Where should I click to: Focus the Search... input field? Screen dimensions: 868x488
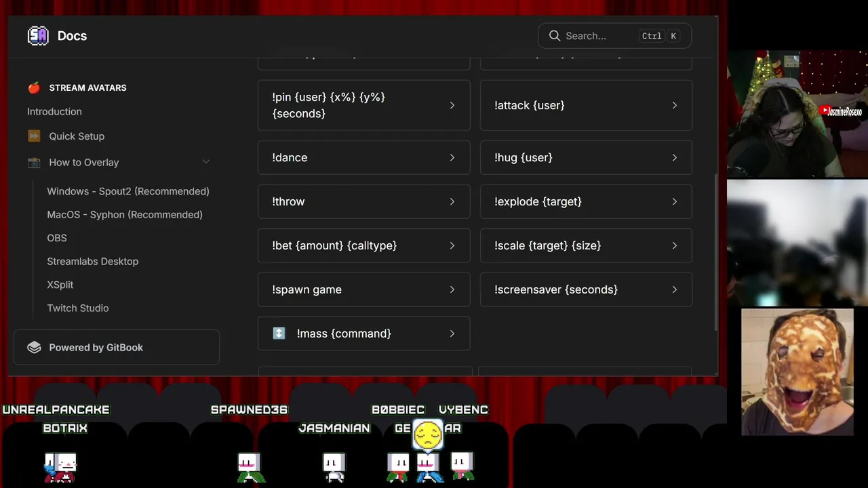click(x=614, y=36)
